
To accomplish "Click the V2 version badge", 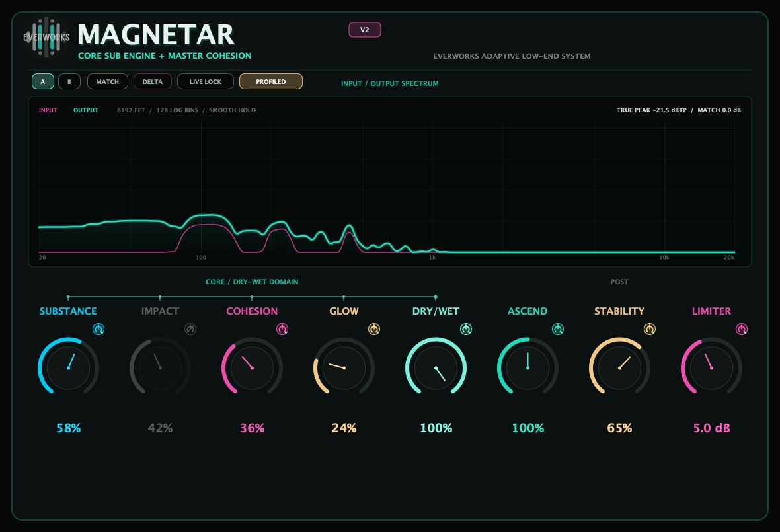I will point(365,30).
